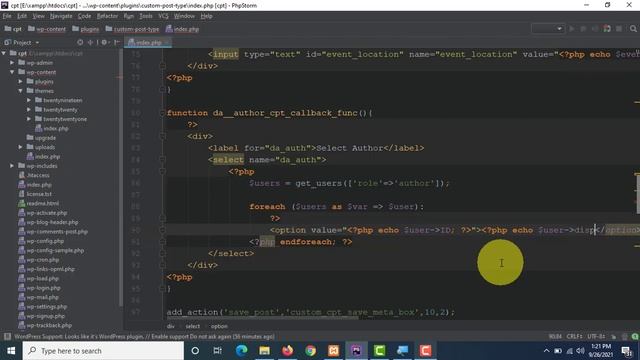Click the UTF-8 encoding indicator

click(x=596, y=337)
